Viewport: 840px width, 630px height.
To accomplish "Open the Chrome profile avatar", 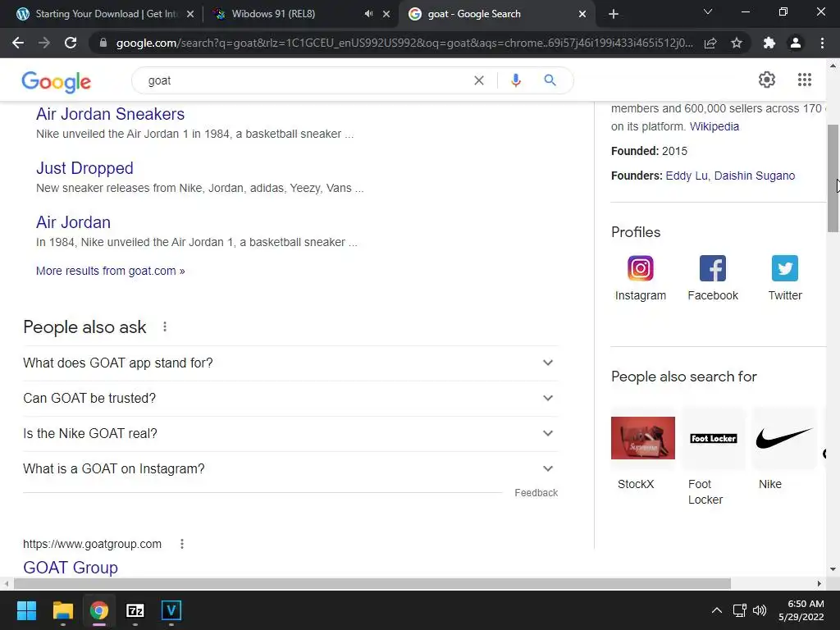I will (x=796, y=43).
